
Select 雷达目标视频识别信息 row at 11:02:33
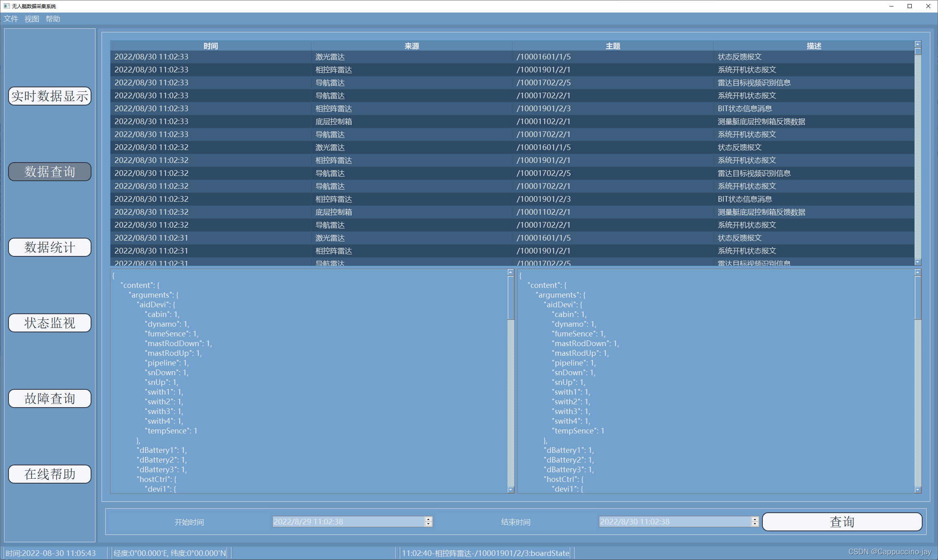512,83
